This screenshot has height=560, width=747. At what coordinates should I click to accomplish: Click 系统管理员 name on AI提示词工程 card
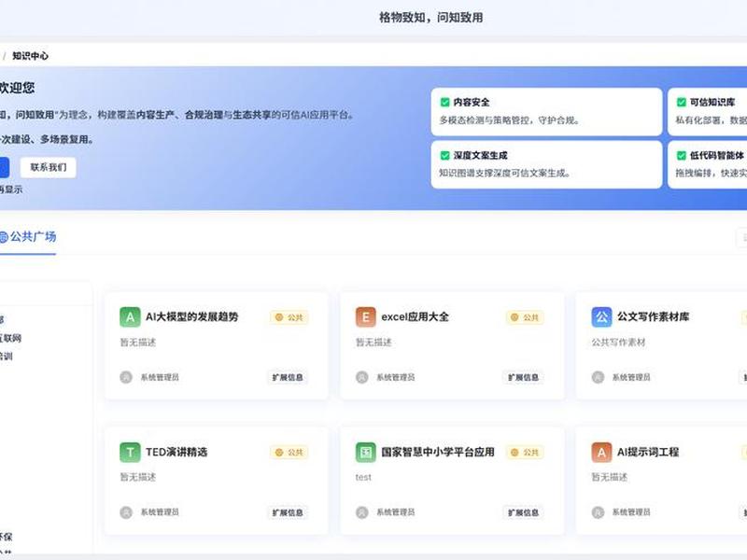coord(631,512)
